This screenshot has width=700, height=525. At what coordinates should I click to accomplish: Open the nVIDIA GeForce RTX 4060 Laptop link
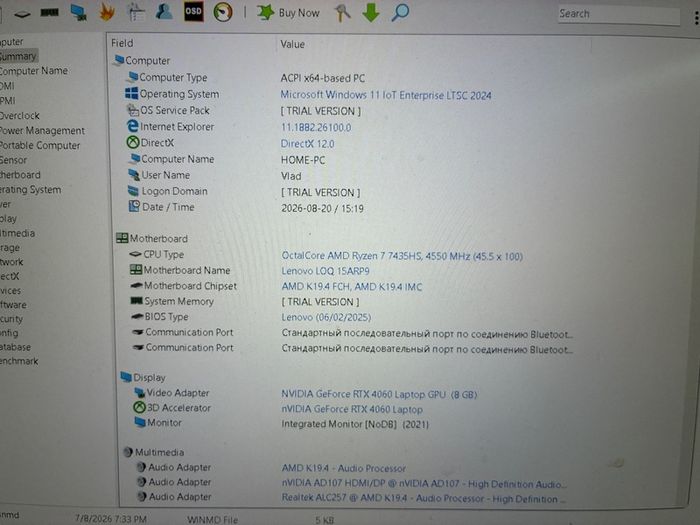click(x=352, y=409)
